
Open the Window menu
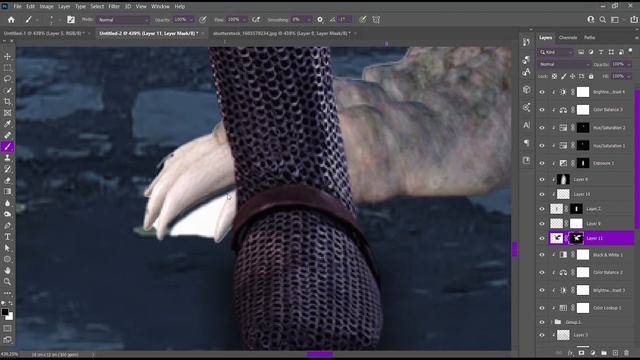pyautogui.click(x=160, y=7)
